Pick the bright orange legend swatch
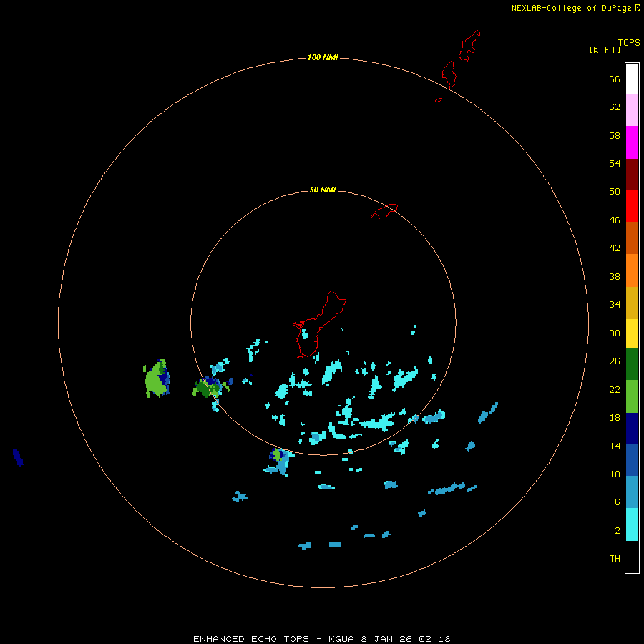Viewport: 644px width, 644px height. [x=632, y=270]
